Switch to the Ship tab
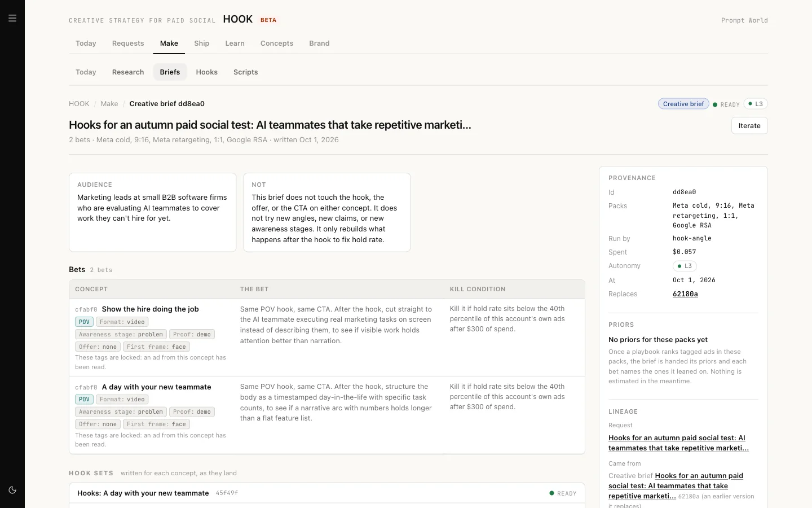 (x=201, y=43)
